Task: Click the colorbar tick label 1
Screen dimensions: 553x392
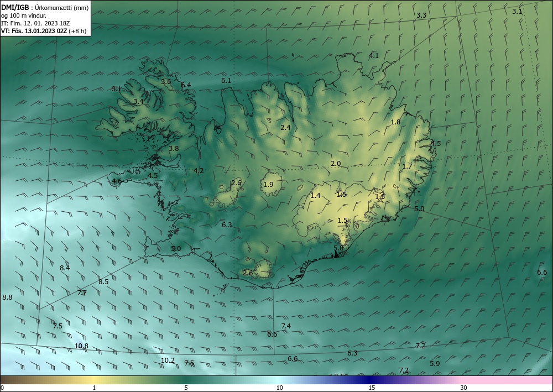Action: [x=94, y=388]
